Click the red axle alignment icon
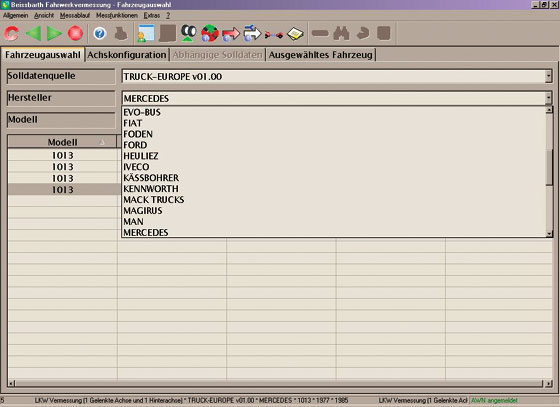The height and width of the screenshot is (407, 560). point(274,35)
